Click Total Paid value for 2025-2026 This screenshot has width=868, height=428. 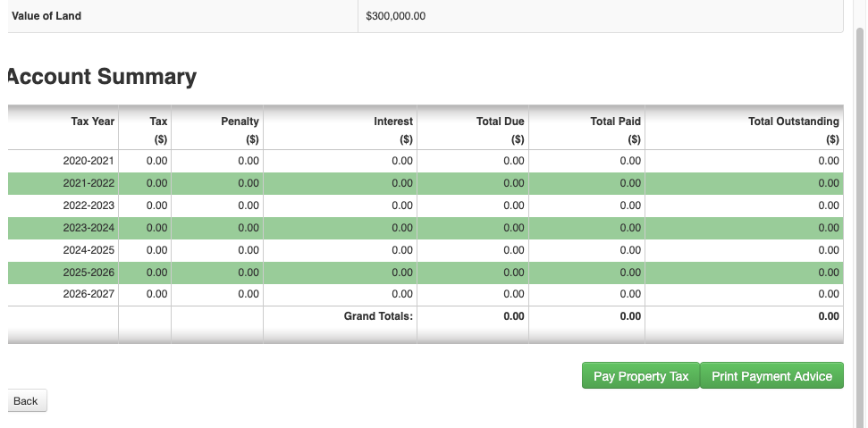[630, 272]
